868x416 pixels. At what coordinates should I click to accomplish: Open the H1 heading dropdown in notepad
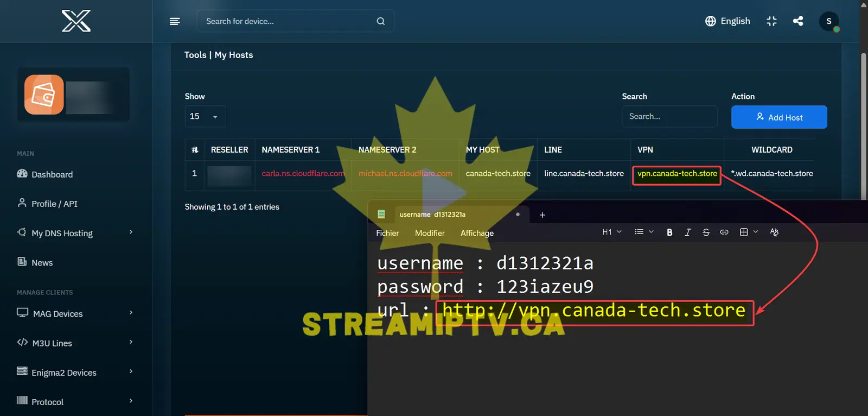612,232
